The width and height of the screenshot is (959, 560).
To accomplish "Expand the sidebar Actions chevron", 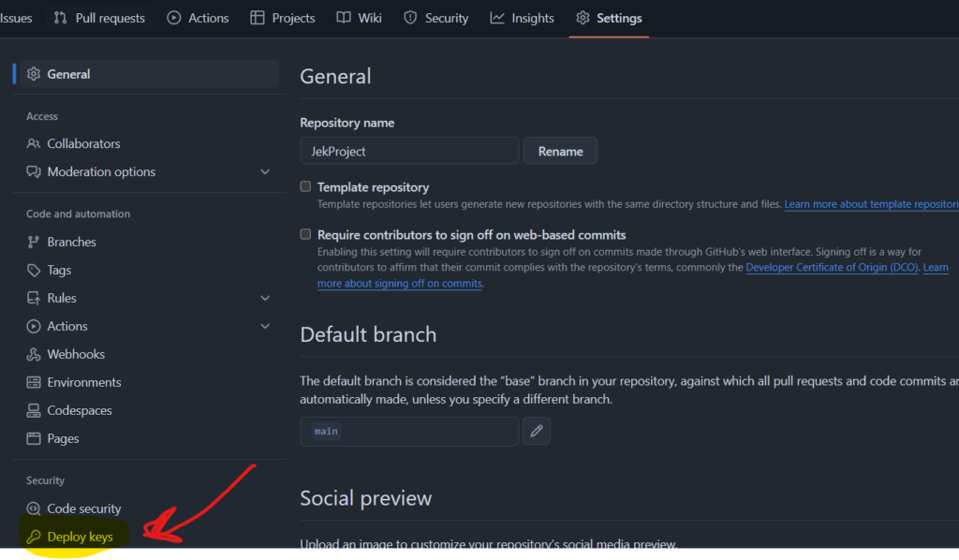I will pos(265,327).
